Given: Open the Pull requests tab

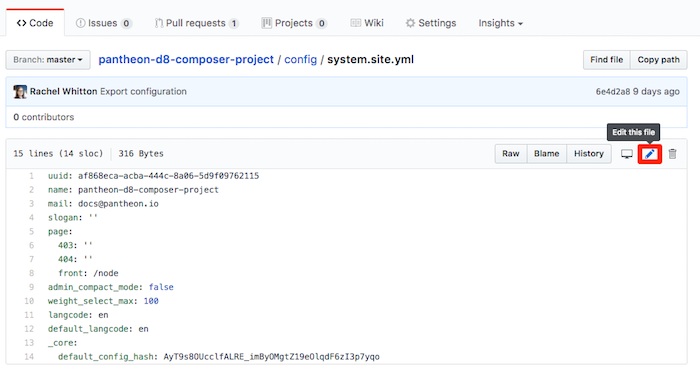Looking at the screenshot, I should pos(196,23).
